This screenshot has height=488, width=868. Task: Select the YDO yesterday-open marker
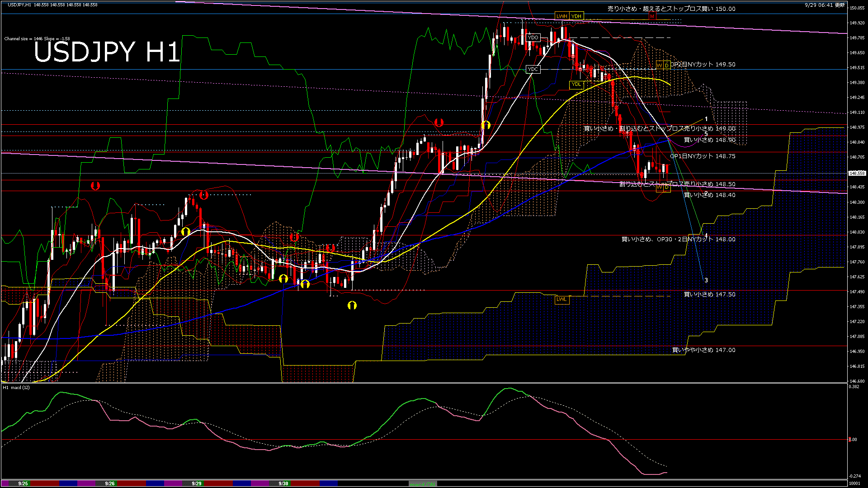pyautogui.click(x=533, y=38)
